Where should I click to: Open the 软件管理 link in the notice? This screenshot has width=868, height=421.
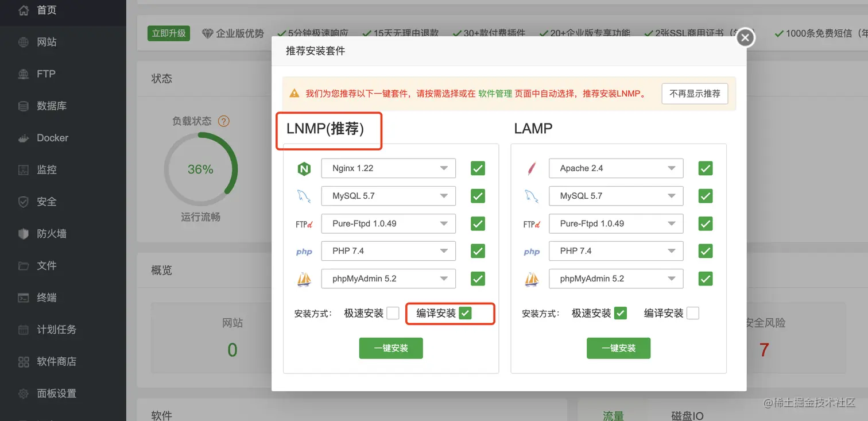pyautogui.click(x=495, y=93)
